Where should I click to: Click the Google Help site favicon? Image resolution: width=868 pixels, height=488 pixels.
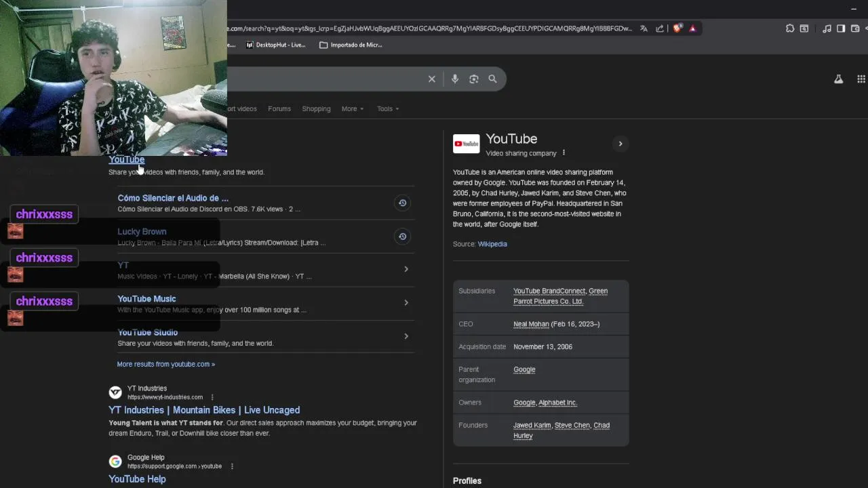click(115, 462)
